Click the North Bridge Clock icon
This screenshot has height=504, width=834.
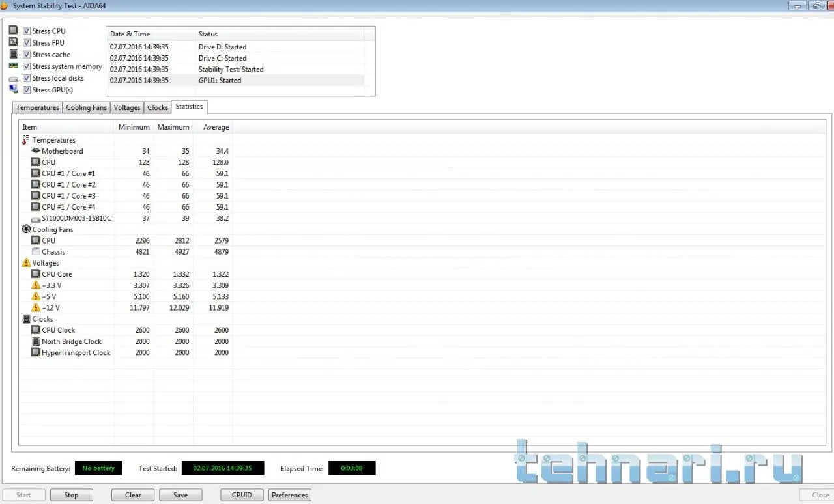point(36,341)
